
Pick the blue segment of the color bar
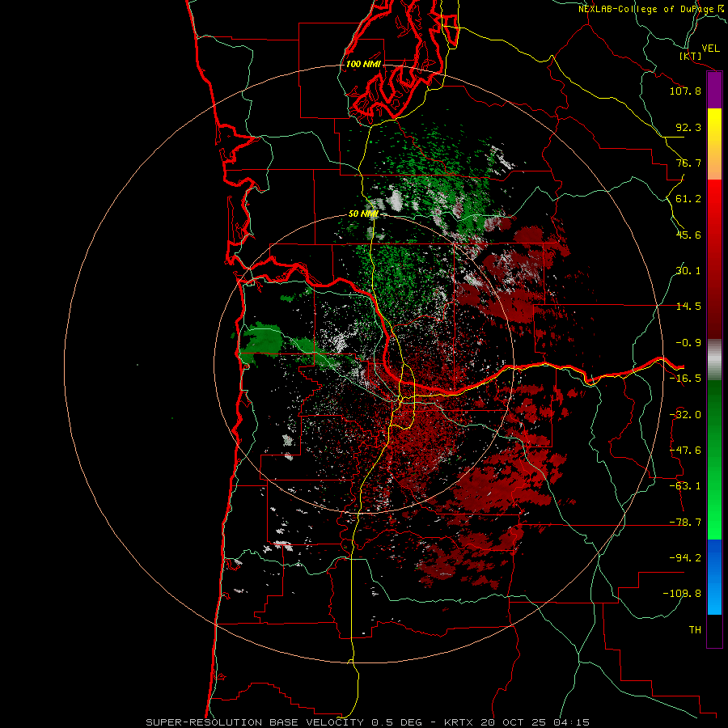(714, 577)
